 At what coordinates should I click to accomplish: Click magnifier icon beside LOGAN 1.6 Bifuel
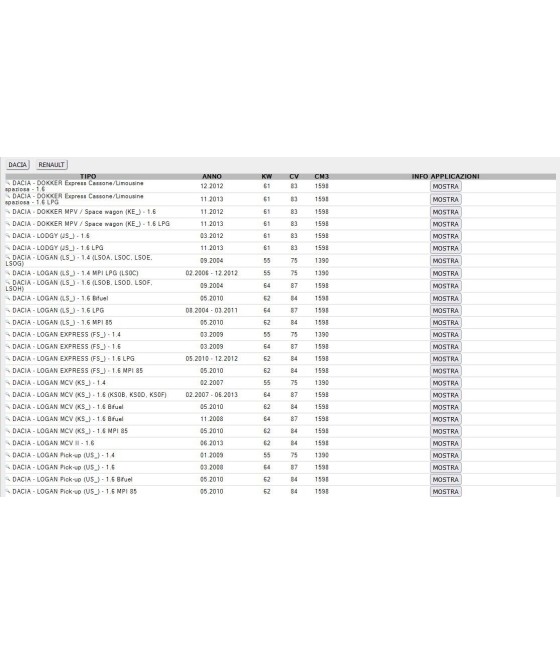click(8, 298)
